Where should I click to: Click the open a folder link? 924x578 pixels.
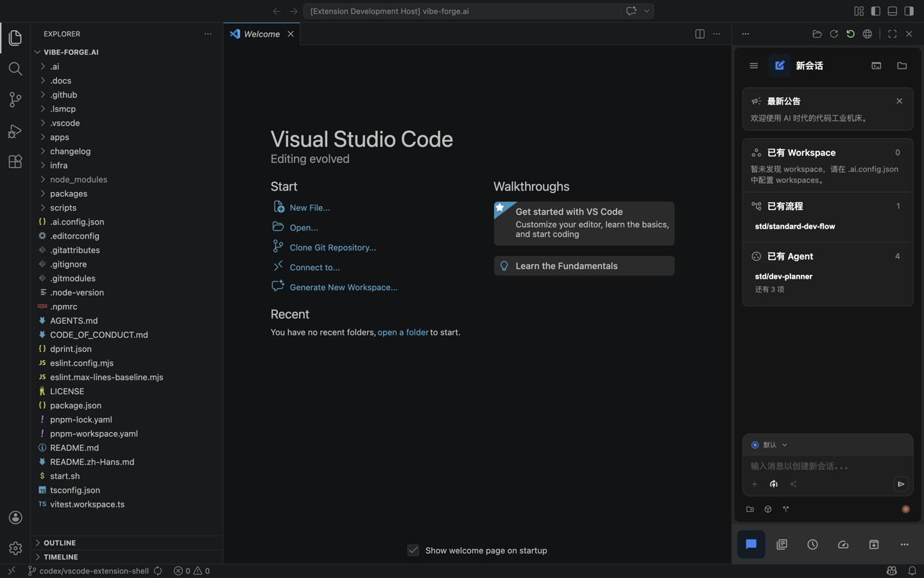click(x=403, y=333)
